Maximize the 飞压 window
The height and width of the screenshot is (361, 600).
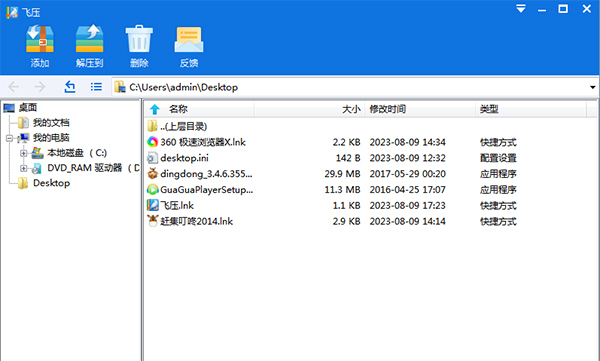pos(563,8)
